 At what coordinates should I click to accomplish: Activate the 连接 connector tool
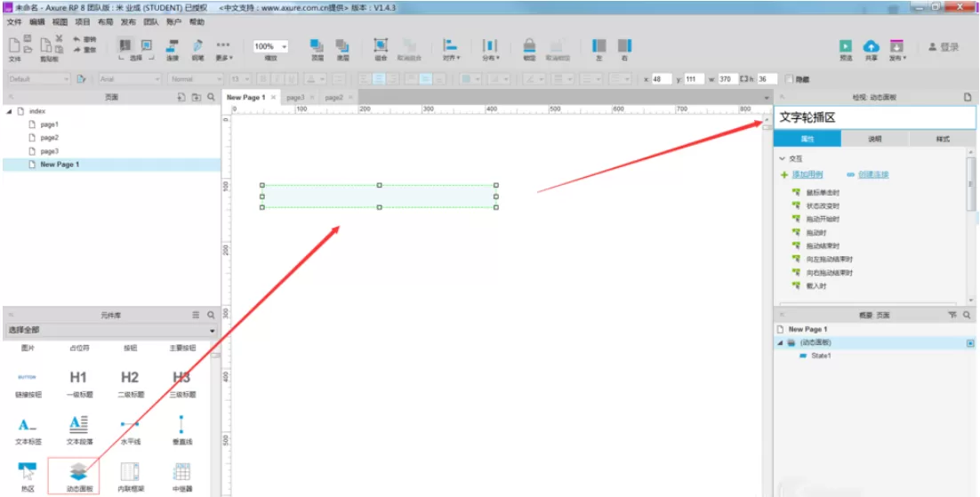pos(172,50)
